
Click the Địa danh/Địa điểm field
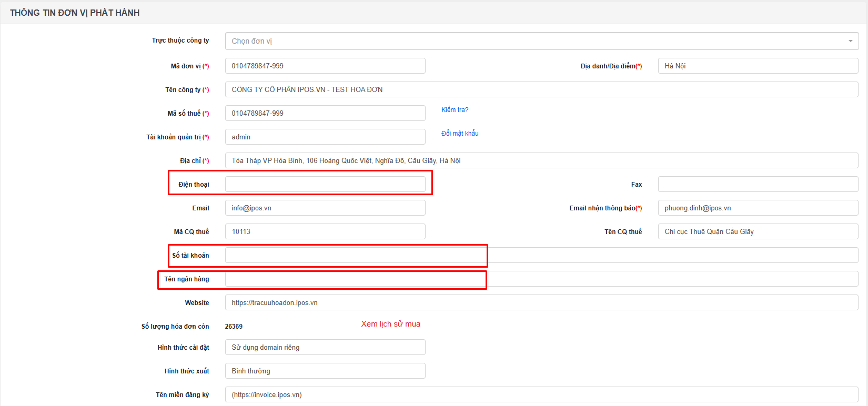[758, 66]
